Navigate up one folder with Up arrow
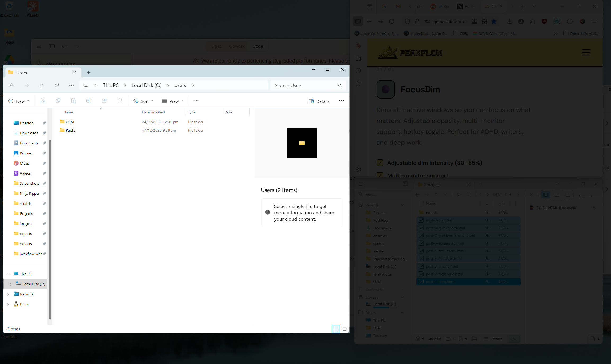The image size is (611, 364). point(42,85)
